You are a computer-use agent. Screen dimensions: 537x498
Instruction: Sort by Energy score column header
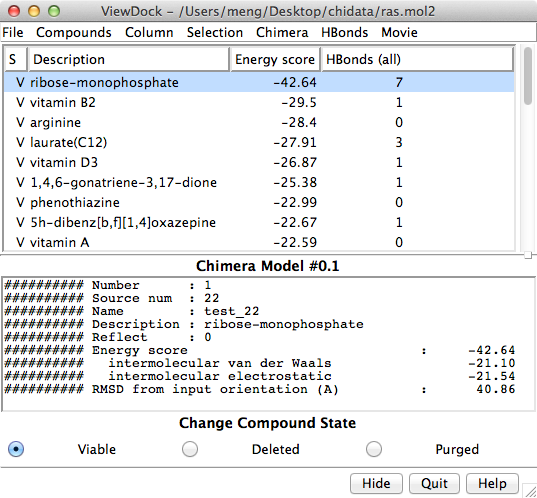point(275,59)
